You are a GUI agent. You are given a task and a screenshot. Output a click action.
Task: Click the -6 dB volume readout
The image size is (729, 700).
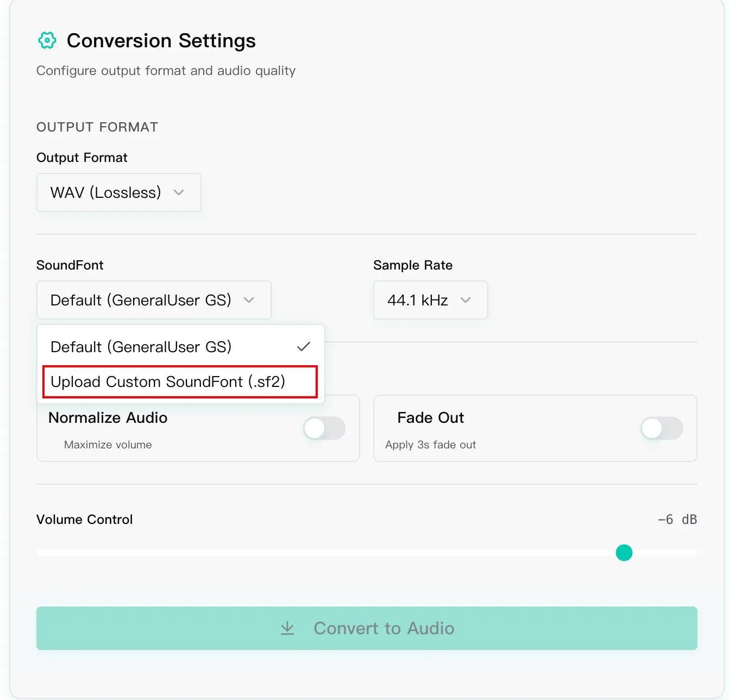pos(677,520)
